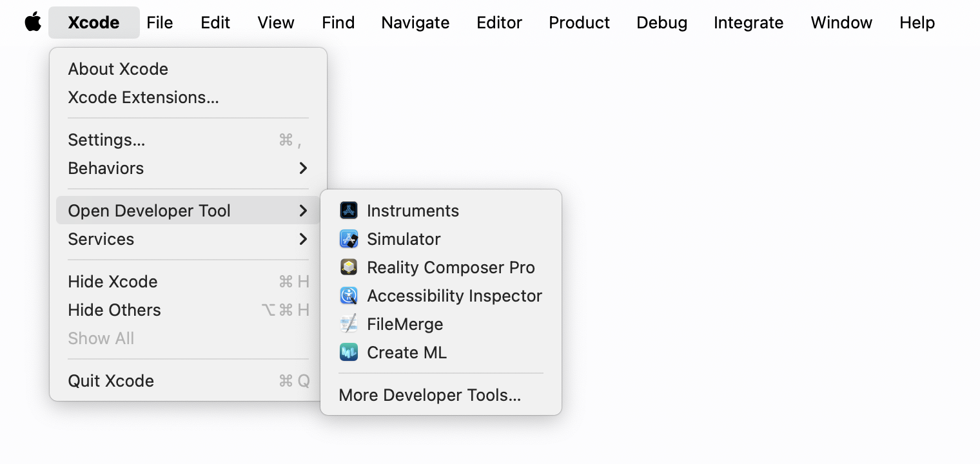Click the Simulator app icon
980x464 pixels.
click(349, 238)
